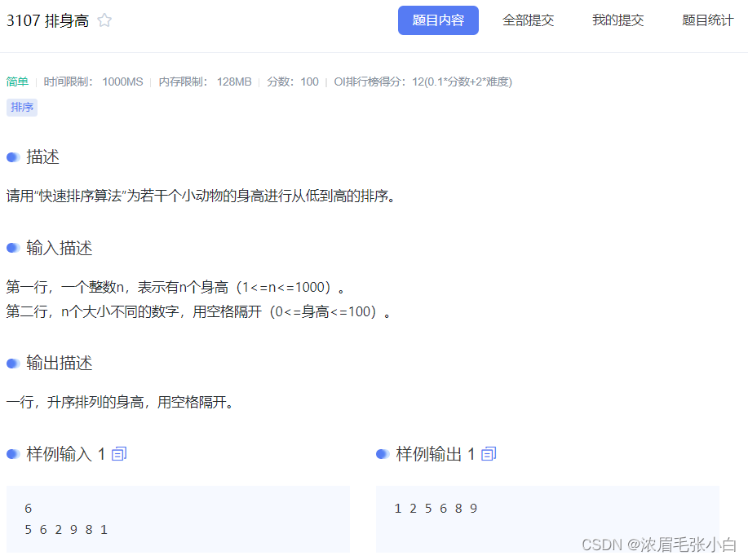Image resolution: width=748 pixels, height=560 pixels.
Task: Click sample output text '1 2 5 6 8 9'
Action: tap(436, 509)
